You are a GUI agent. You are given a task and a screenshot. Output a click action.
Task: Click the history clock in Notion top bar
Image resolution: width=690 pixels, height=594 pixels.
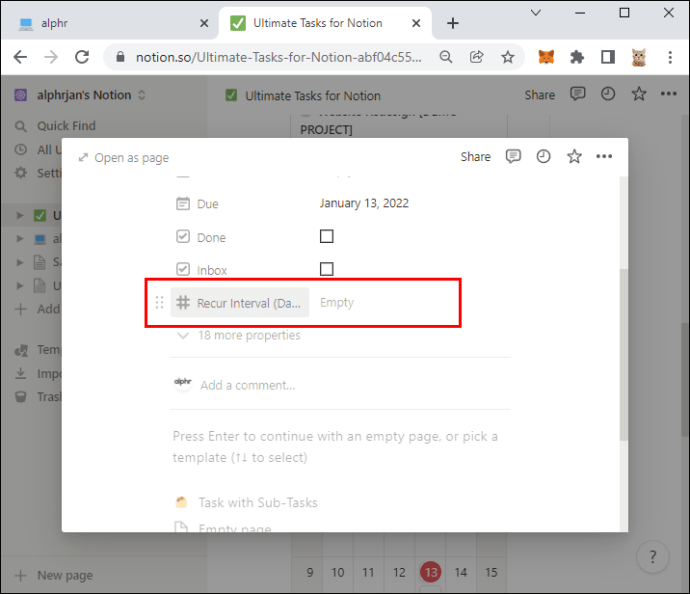pos(608,94)
